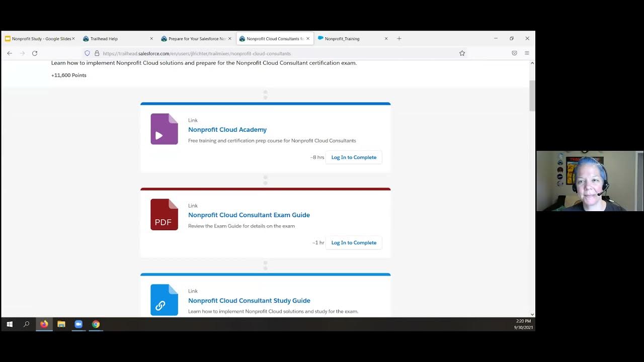The width and height of the screenshot is (644, 362).
Task: Open the Firefox hamburger menu
Action: coord(527,53)
